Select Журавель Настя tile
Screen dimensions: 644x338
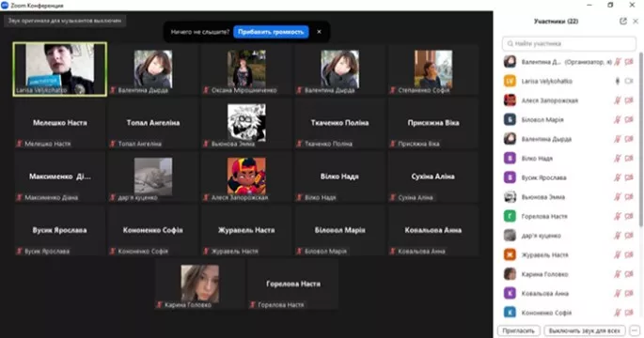(246, 231)
